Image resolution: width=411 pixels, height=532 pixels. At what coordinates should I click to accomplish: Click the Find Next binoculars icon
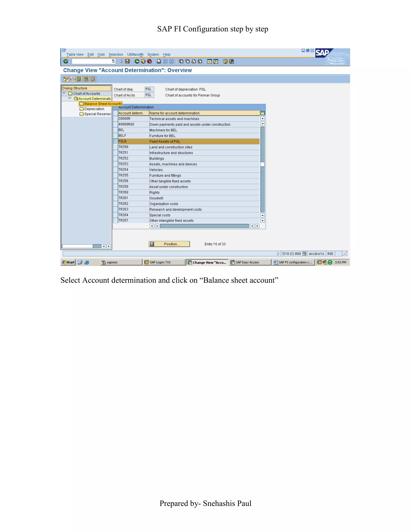[x=172, y=61]
